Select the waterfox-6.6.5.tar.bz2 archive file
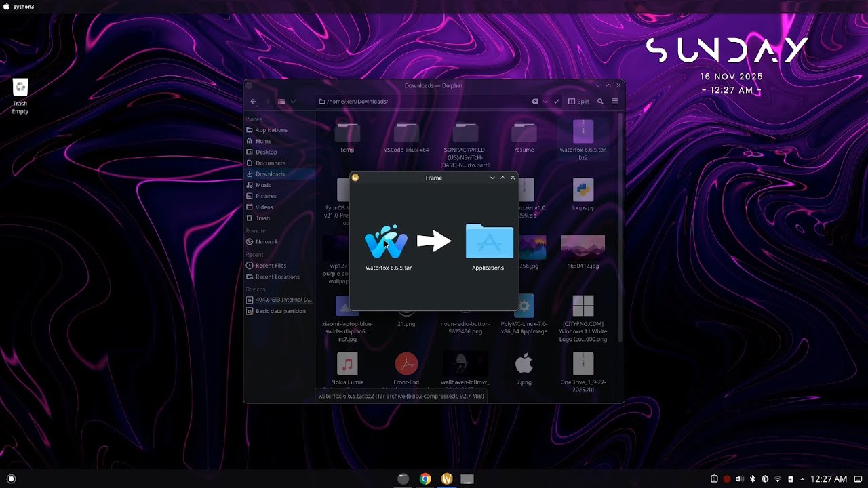The width and height of the screenshot is (868, 488). 583,139
